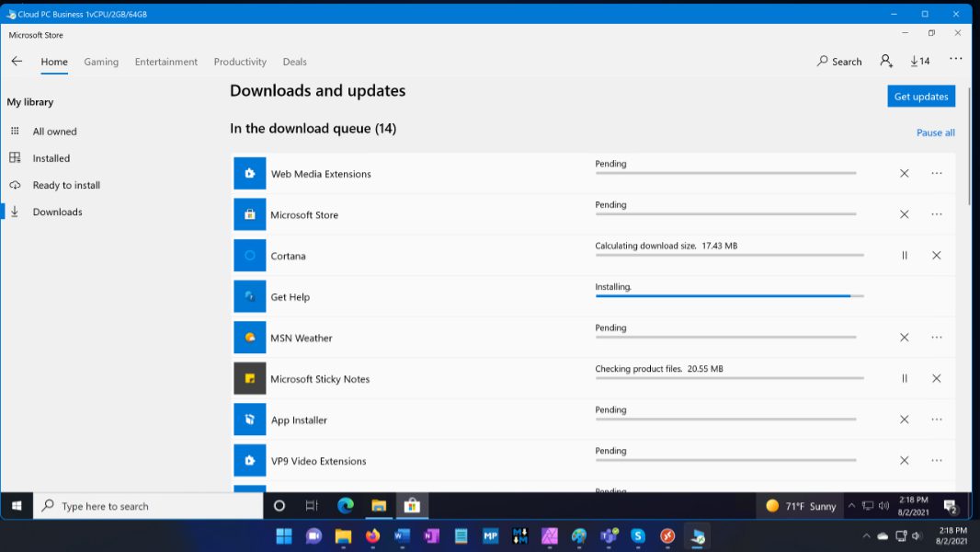Open the Productivity tab
The width and height of the screenshot is (980, 552).
[240, 62]
